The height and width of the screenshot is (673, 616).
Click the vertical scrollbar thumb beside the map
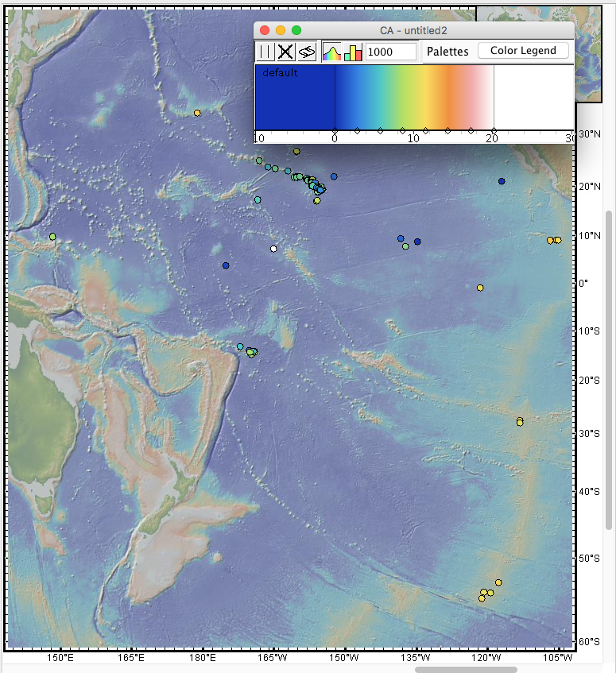point(609,370)
